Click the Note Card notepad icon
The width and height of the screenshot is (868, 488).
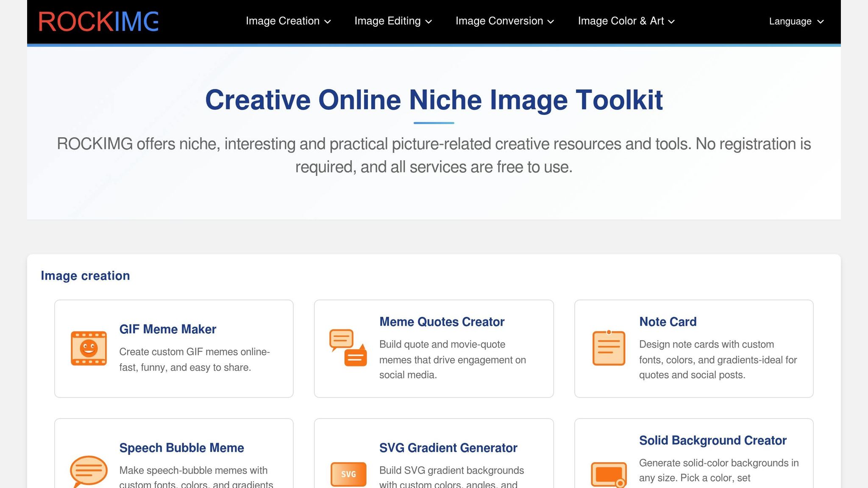[x=609, y=348]
